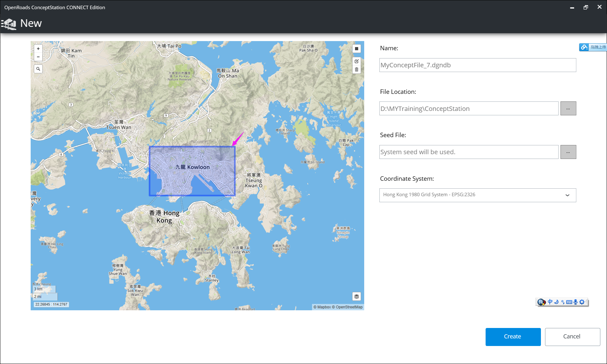Click the Coordinate System label text

[x=407, y=179]
